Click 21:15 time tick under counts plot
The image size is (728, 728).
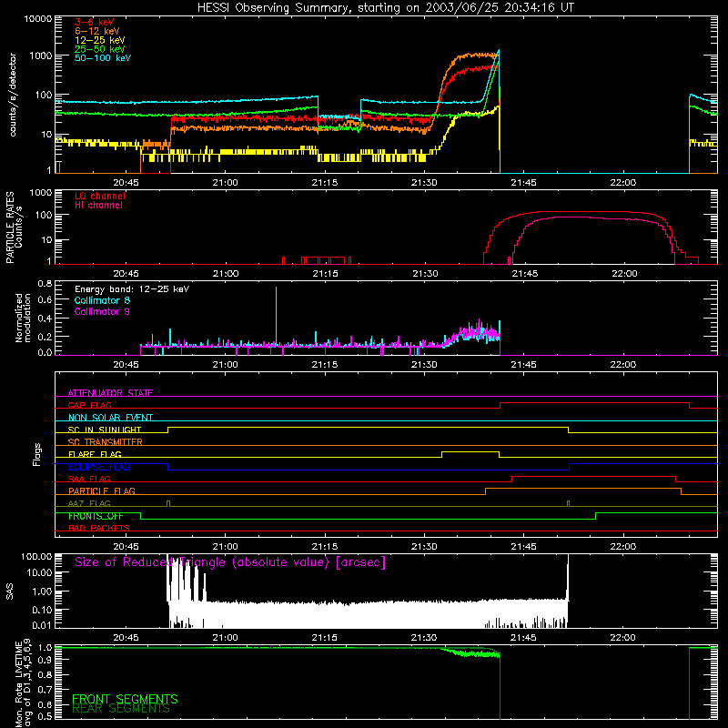(x=325, y=183)
